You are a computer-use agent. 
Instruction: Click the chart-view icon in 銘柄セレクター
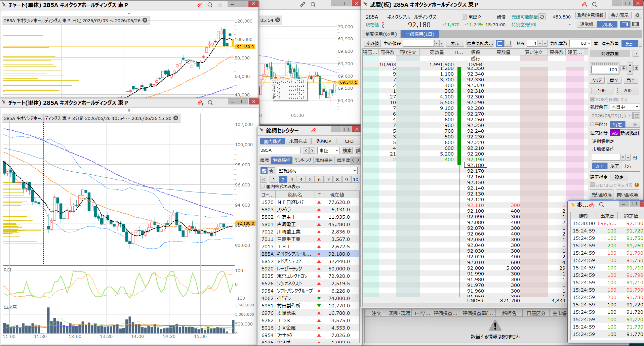click(264, 171)
